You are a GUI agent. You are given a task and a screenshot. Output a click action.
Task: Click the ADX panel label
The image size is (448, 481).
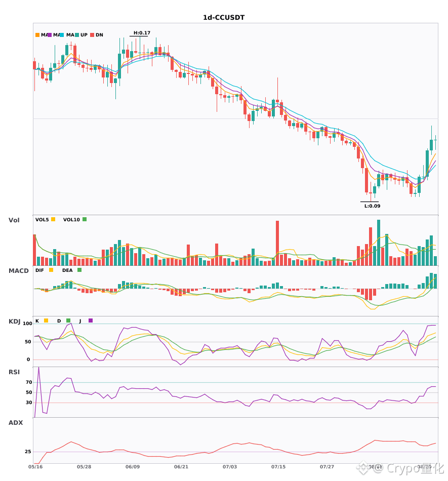pyautogui.click(x=16, y=422)
